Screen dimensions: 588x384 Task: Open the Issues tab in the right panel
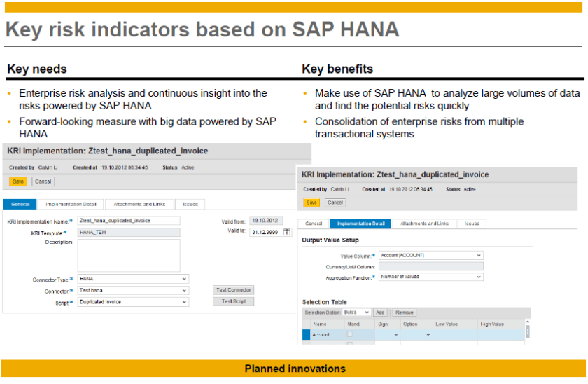pyautogui.click(x=472, y=224)
